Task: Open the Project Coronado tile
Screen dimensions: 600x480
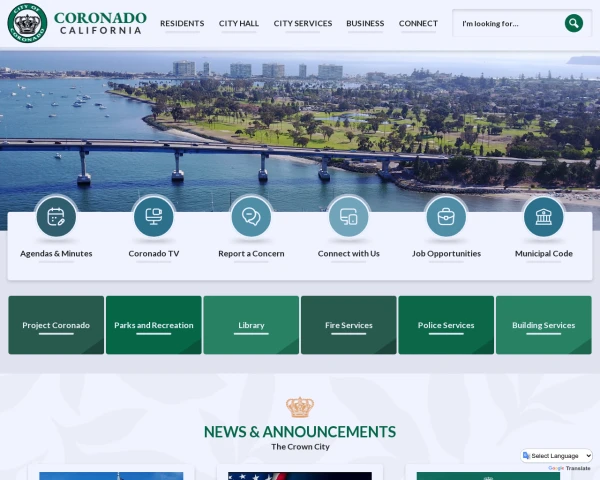Action: (x=56, y=325)
